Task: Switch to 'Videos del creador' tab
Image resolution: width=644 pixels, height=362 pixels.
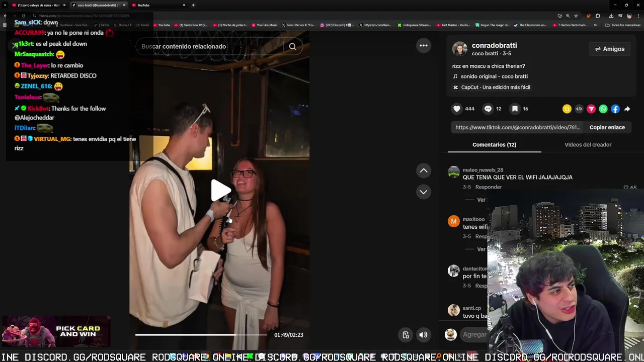Action: pyautogui.click(x=588, y=145)
